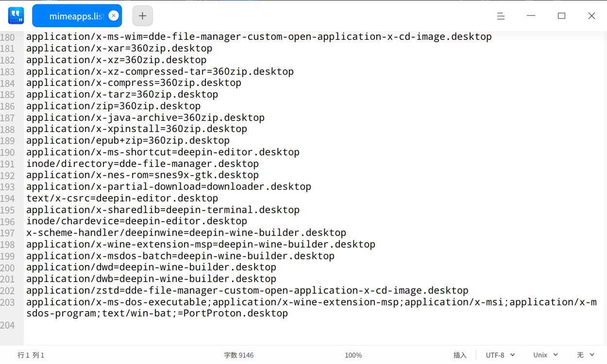This screenshot has width=607, height=364.
Task: Maximize the editor window
Action: [x=561, y=16]
